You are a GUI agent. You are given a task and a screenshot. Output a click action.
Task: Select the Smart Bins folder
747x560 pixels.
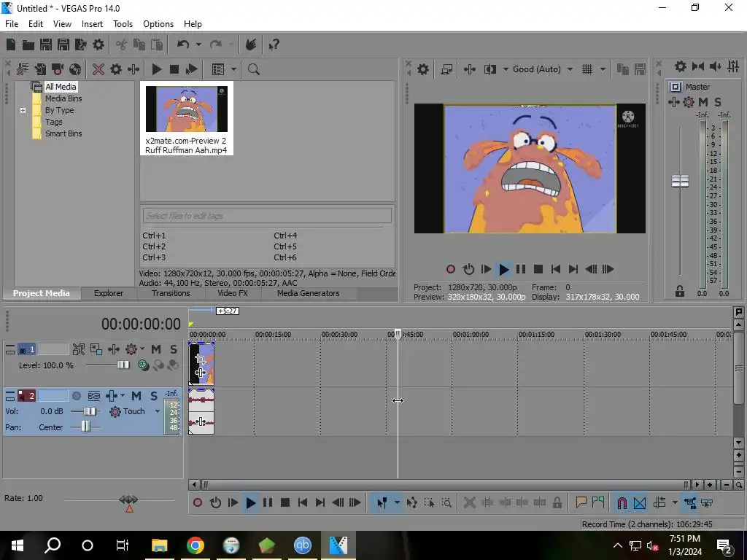click(x=63, y=134)
